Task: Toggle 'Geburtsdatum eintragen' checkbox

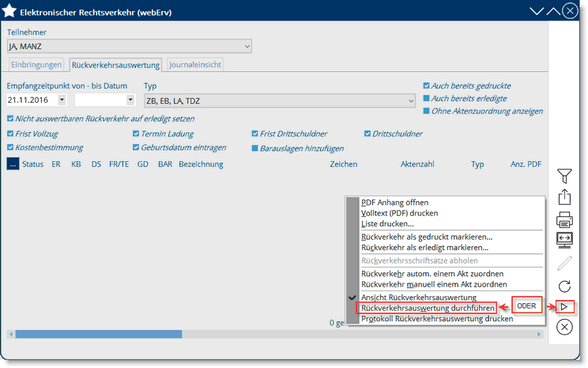Action: [136, 147]
